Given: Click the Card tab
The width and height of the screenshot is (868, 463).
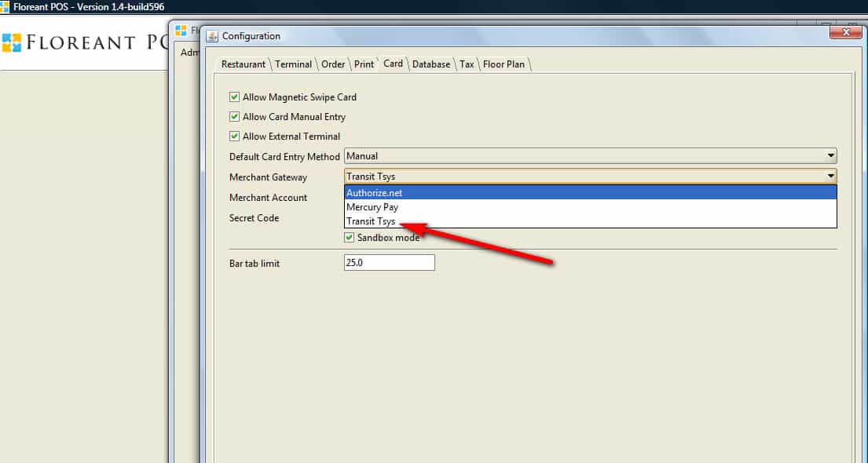Looking at the screenshot, I should (x=393, y=64).
